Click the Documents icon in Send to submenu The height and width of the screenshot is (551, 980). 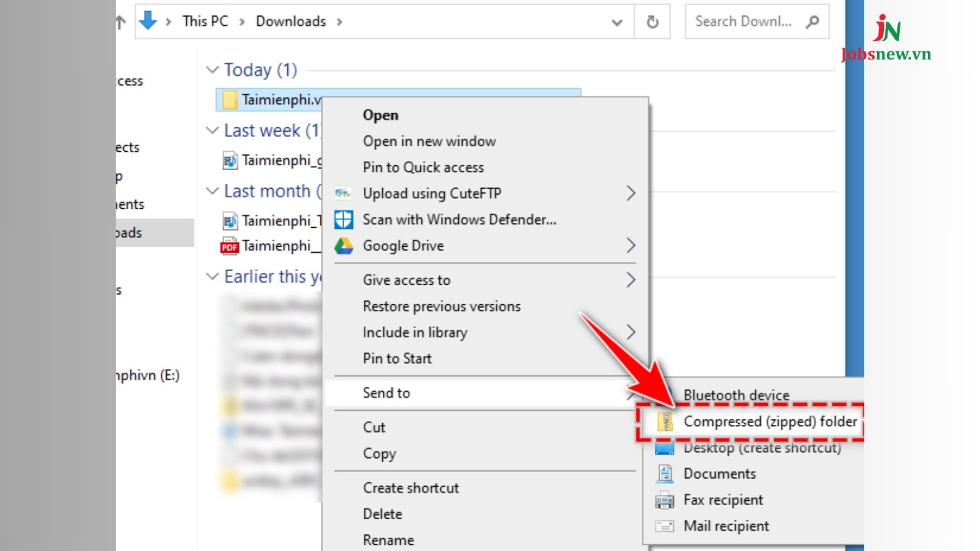point(665,473)
